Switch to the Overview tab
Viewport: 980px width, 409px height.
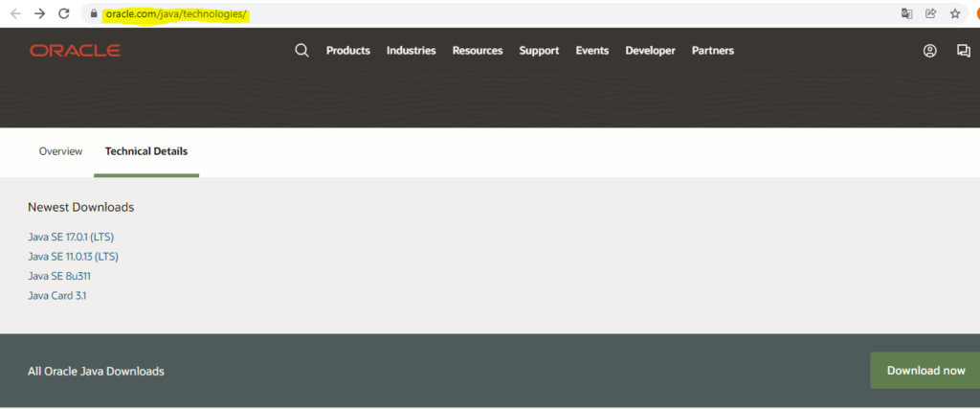(x=60, y=151)
